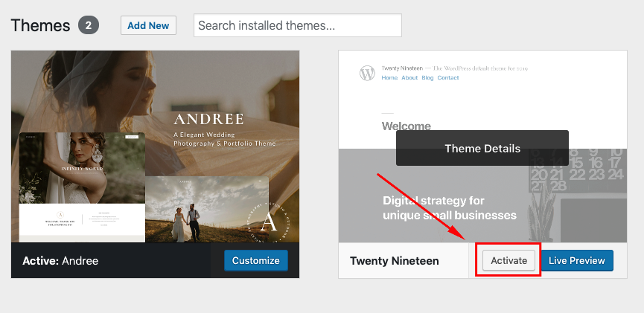
Task: Customize the active Andree theme
Action: tap(256, 260)
